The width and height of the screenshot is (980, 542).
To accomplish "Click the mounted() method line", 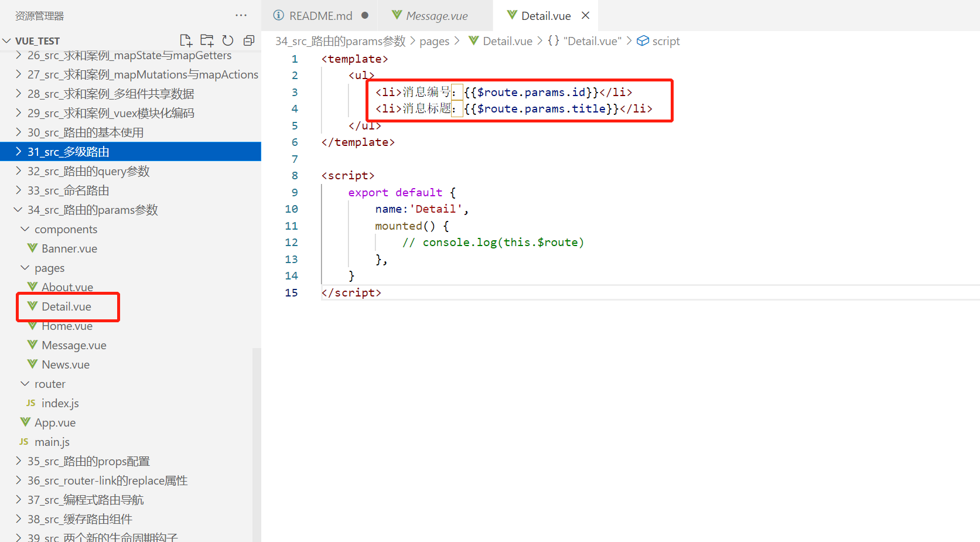I will click(x=412, y=226).
